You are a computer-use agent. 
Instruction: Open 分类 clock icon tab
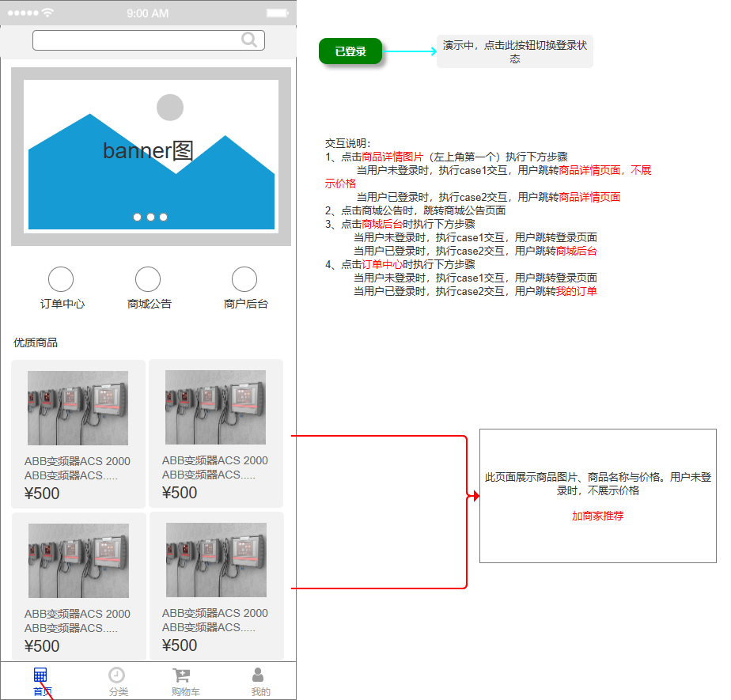coord(116,675)
